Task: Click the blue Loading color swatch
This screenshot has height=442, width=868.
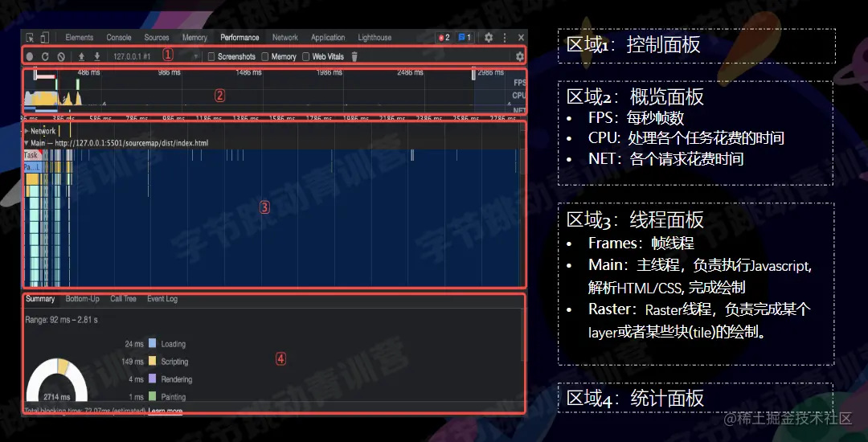Action: (x=152, y=343)
